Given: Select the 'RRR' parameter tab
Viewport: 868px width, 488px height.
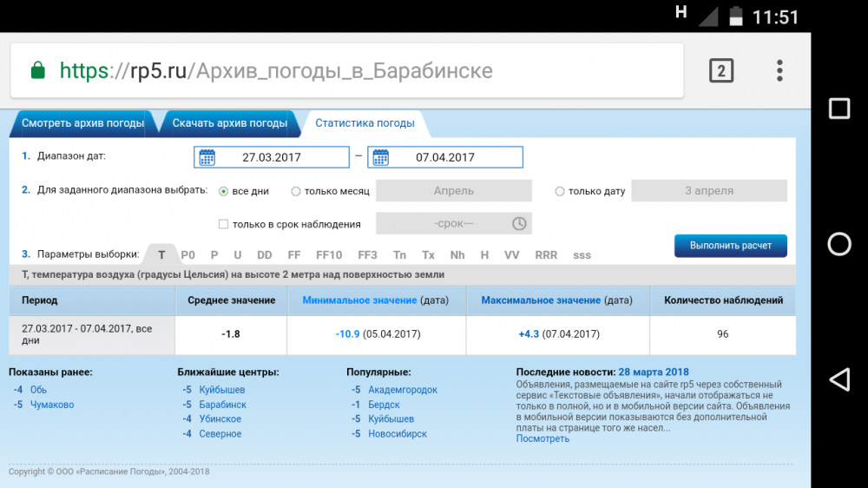Looking at the screenshot, I should pos(546,255).
